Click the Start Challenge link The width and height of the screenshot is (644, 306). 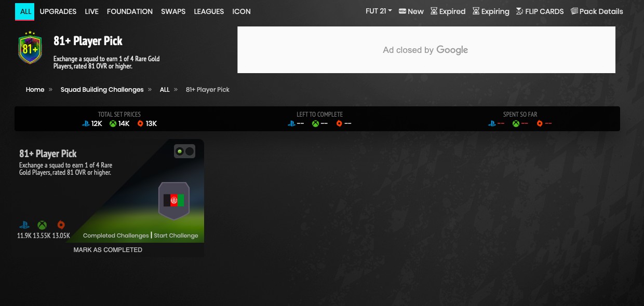[176, 235]
